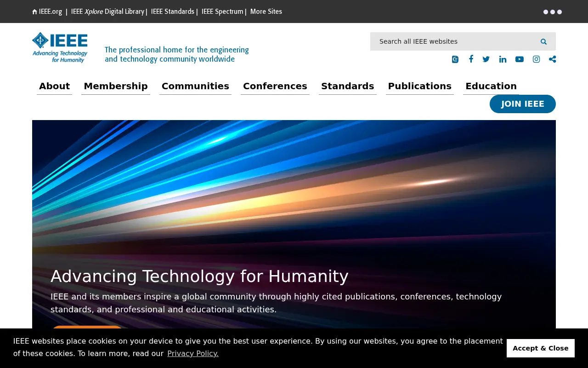Screen dimensions: 588x368
Task: Click the IEEE Collabratec icon
Action: (455, 59)
